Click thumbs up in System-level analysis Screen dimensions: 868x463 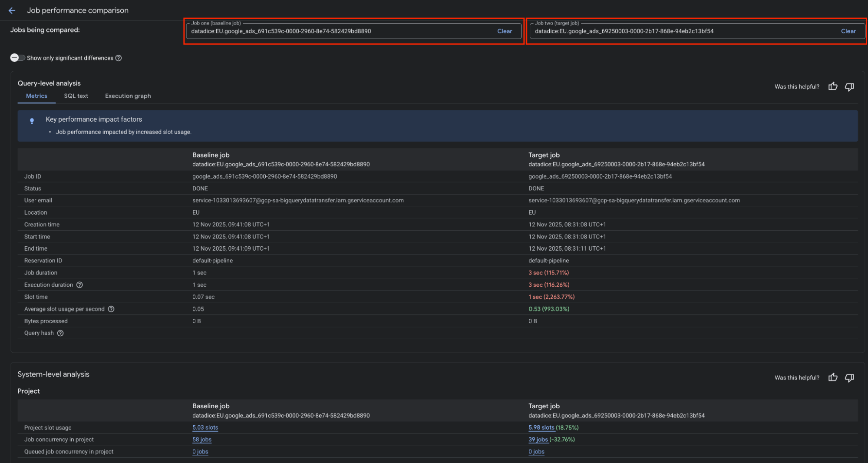[x=832, y=377]
